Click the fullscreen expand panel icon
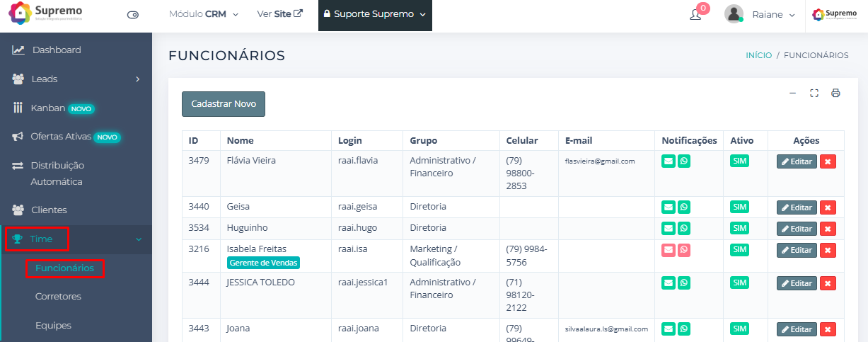This screenshot has height=342, width=868. click(x=814, y=93)
